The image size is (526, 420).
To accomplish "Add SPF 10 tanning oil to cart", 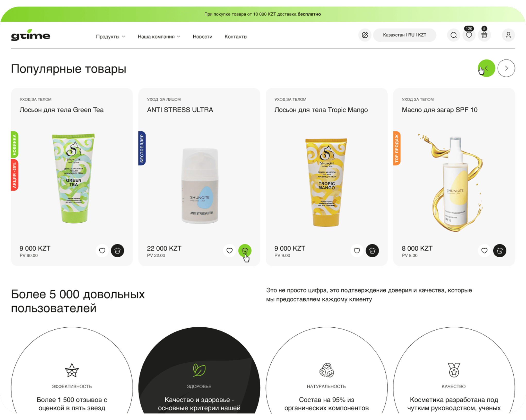I will pyautogui.click(x=499, y=250).
